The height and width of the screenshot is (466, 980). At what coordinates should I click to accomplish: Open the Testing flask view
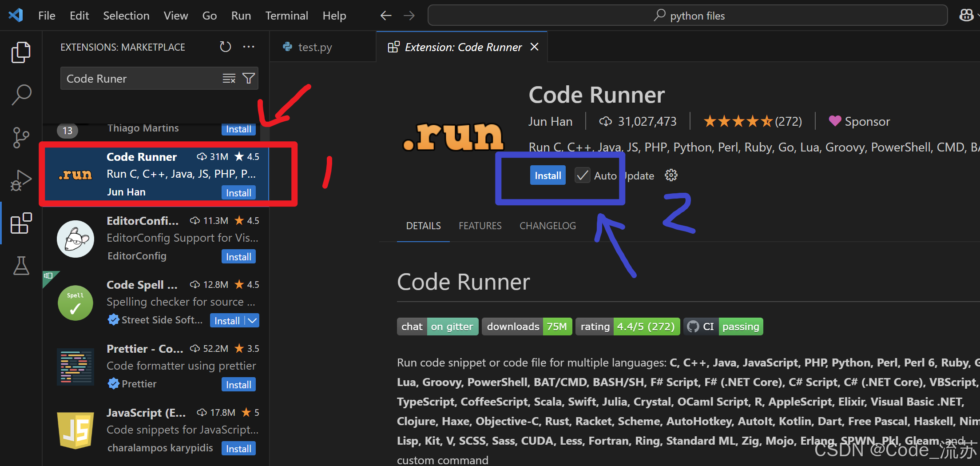(21, 266)
